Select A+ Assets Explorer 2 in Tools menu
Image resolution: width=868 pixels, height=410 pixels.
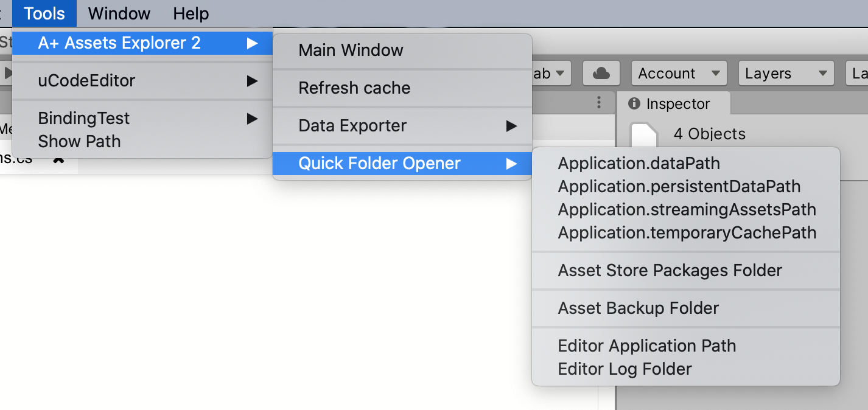click(x=142, y=43)
